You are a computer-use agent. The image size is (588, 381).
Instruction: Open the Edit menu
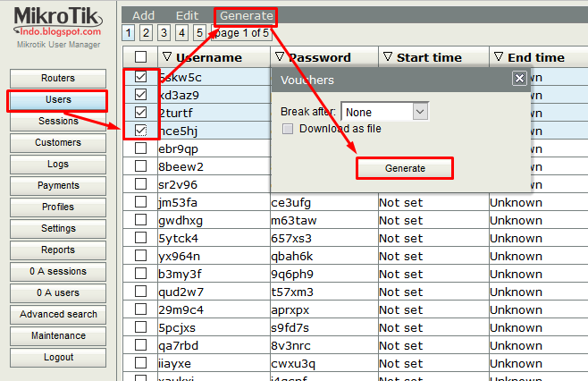tap(188, 16)
